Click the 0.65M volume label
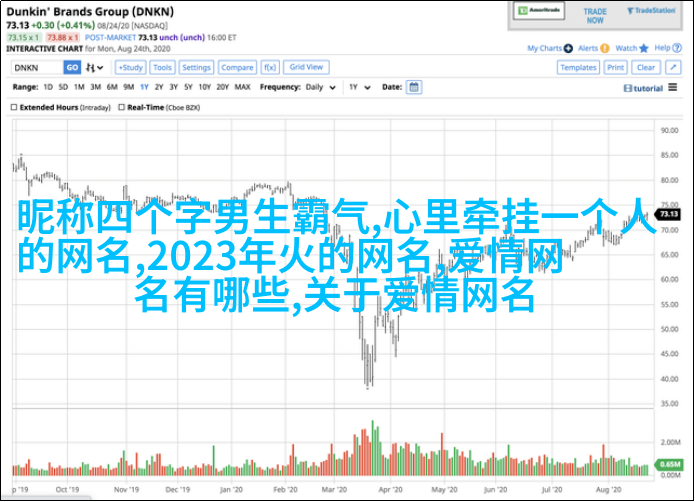 click(669, 464)
